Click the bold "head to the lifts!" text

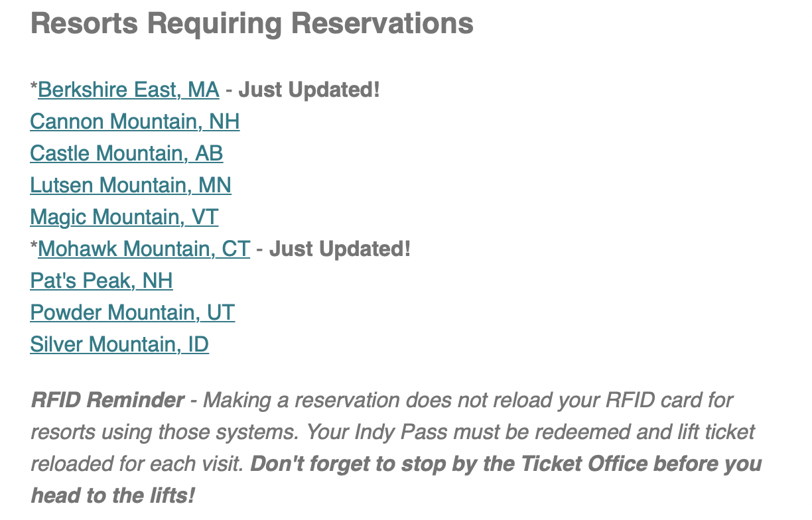pyautogui.click(x=113, y=495)
